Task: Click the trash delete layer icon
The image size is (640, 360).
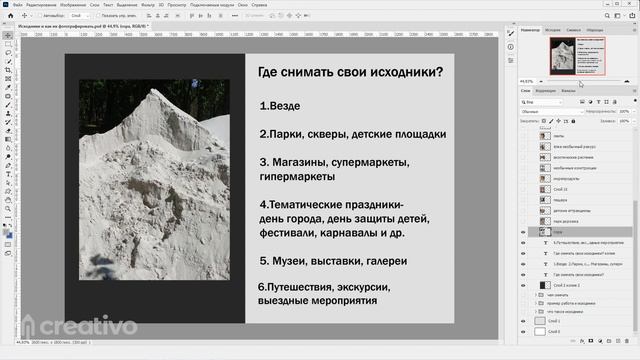Action: 627,341
